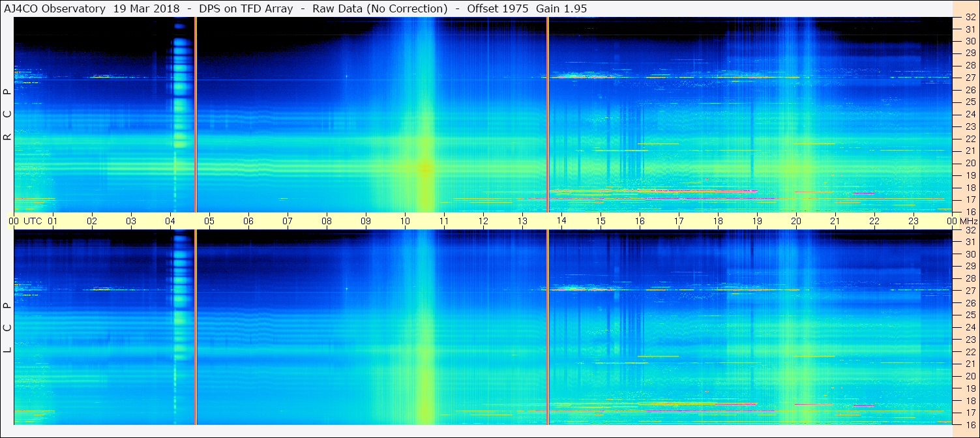Screen dimensions: 980x438
Task: Click the vertical "L C P" panel label
Action: tap(8, 328)
